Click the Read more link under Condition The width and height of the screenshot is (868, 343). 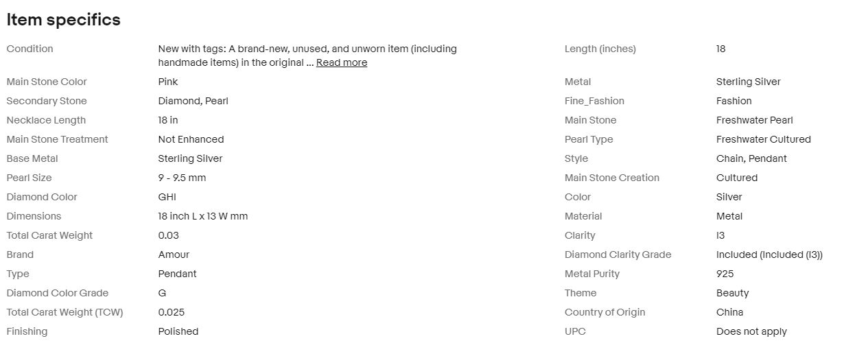[341, 62]
